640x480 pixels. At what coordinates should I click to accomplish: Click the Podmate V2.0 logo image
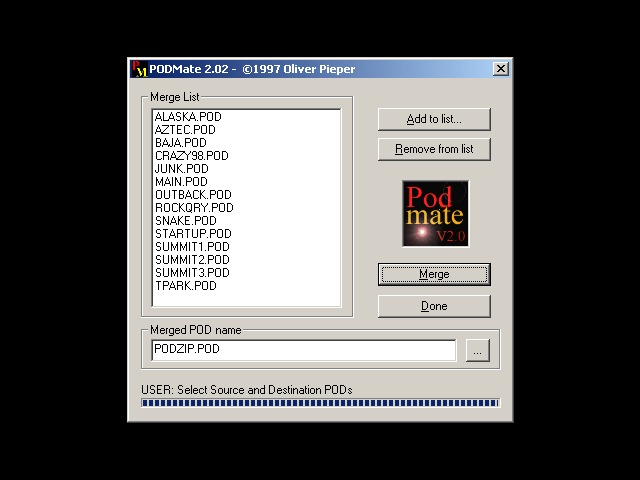(x=434, y=214)
